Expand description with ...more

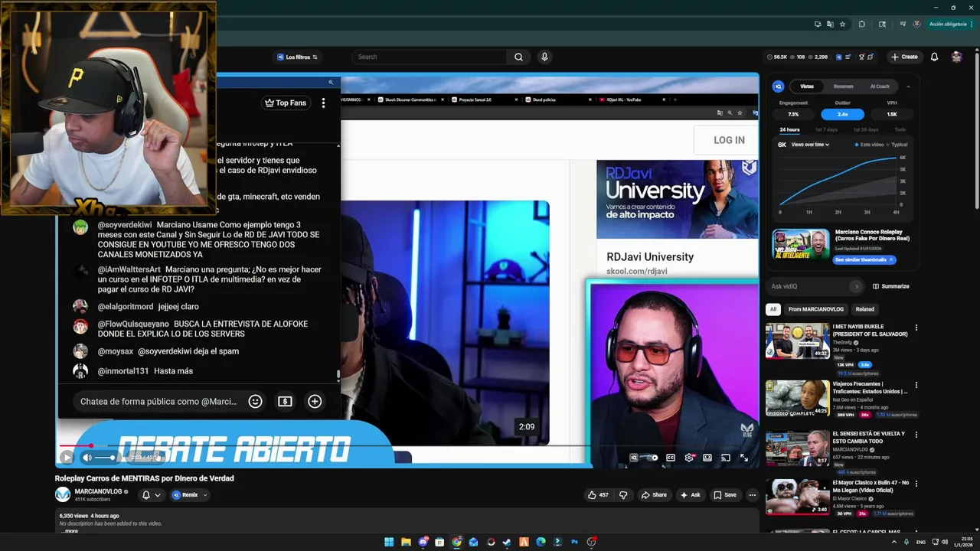(x=70, y=530)
